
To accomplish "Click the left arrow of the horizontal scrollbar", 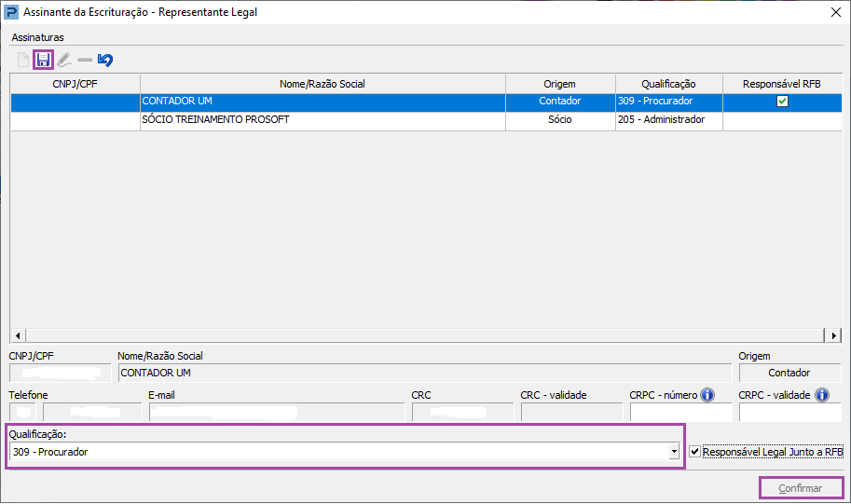I will click(x=18, y=335).
